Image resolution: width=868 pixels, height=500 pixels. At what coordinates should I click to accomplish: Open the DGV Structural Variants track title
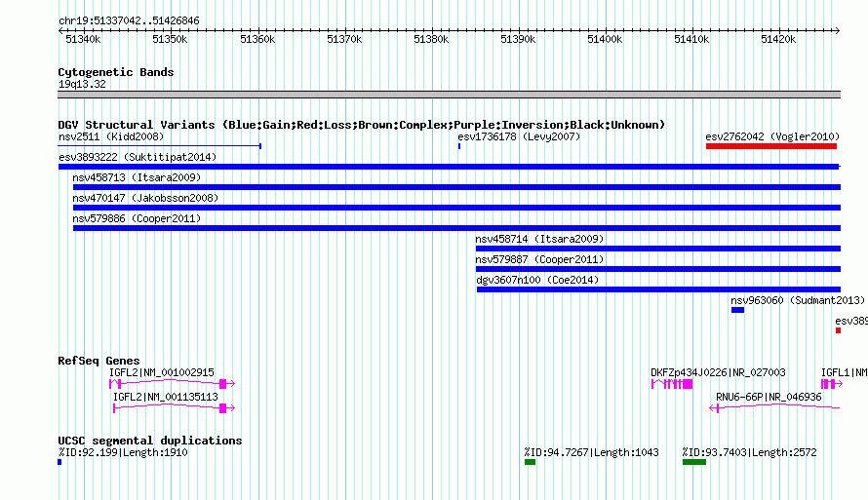[362, 125]
